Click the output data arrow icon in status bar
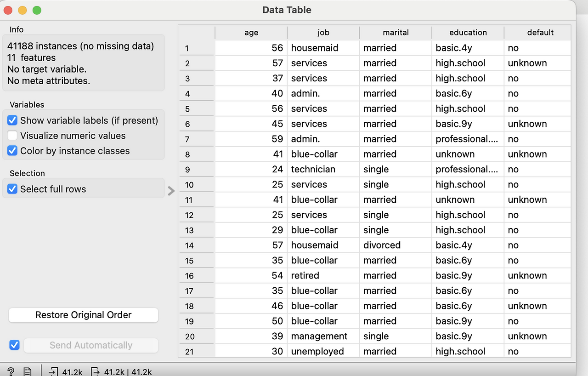588x376 pixels. 95,371
